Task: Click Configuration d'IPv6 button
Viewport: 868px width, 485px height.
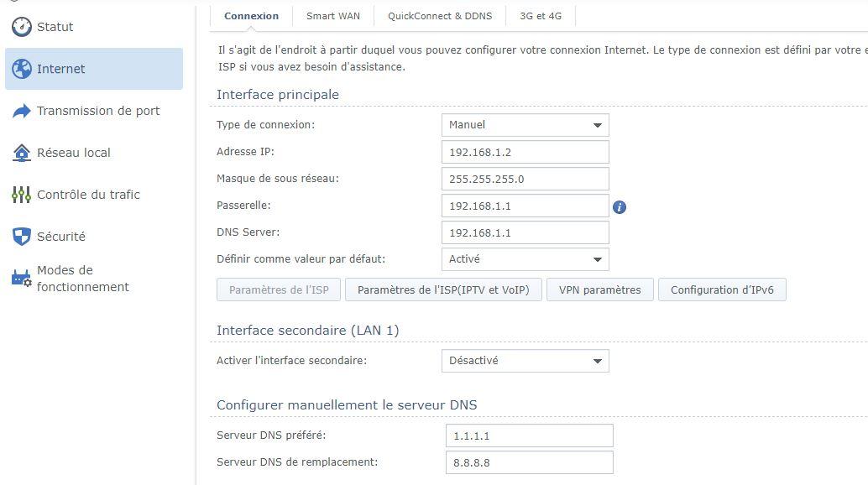Action: point(722,290)
